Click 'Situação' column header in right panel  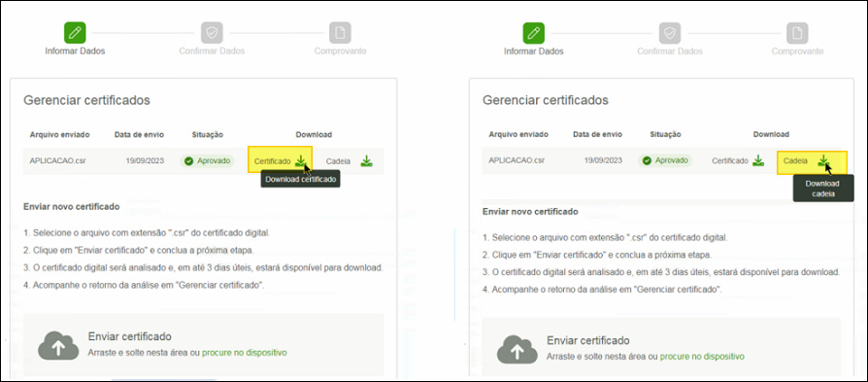tap(665, 134)
